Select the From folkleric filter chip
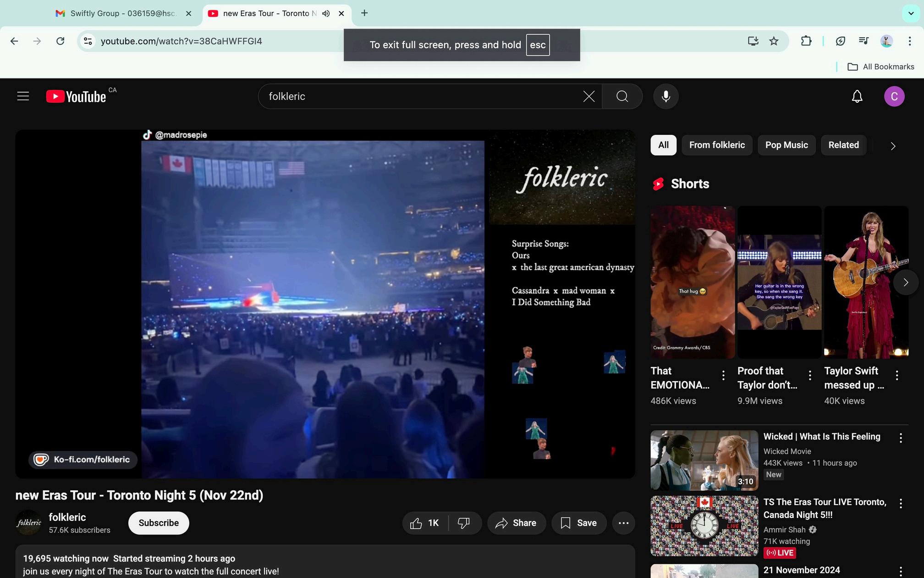The width and height of the screenshot is (924, 578). tap(717, 145)
